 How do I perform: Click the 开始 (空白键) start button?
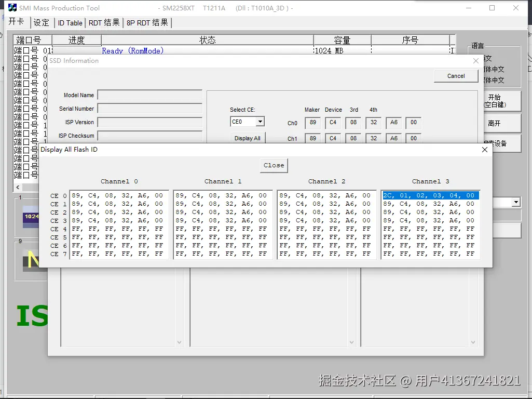pos(502,101)
